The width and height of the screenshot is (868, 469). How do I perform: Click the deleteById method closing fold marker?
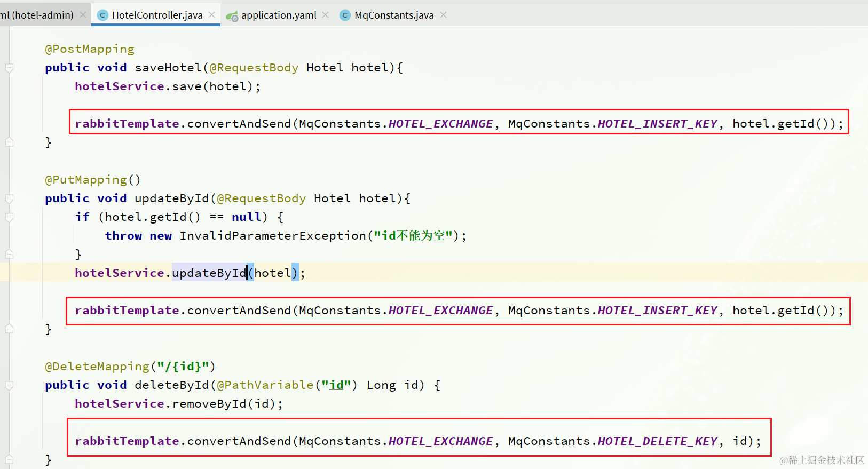[x=9, y=459]
